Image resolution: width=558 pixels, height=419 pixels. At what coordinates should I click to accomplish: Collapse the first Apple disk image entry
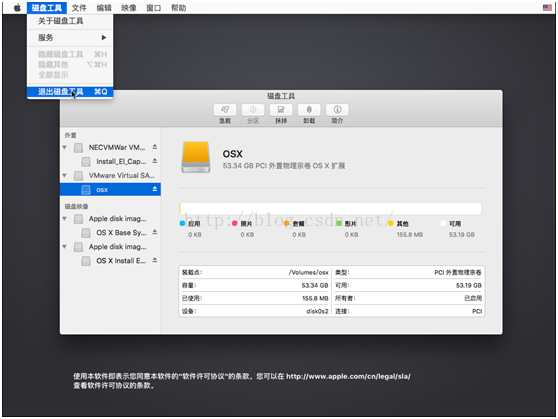click(x=65, y=219)
